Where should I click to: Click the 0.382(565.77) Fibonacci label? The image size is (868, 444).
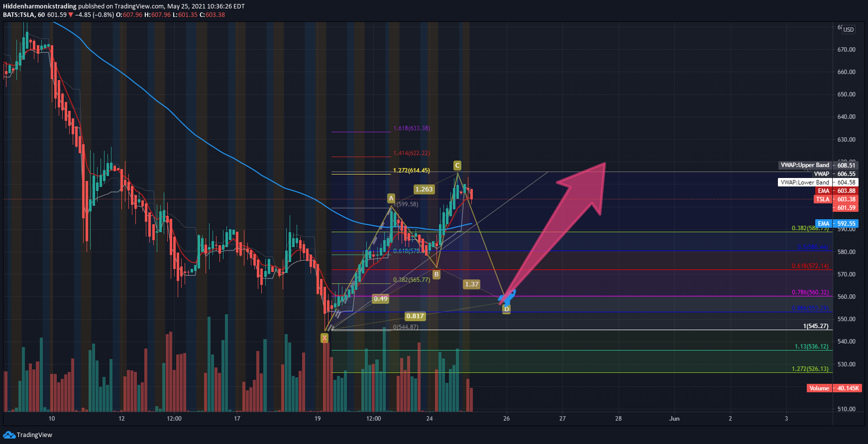[x=412, y=280]
